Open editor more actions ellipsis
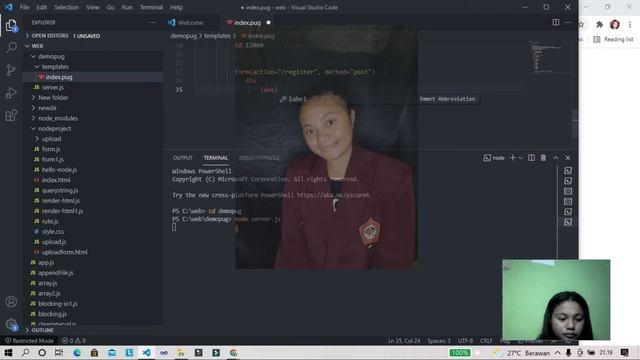640x360 pixels. pos(568,22)
